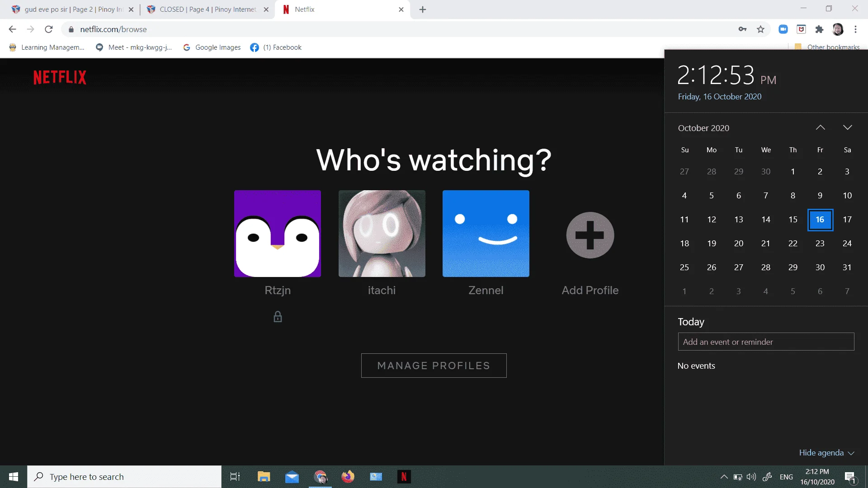This screenshot has width=868, height=488.
Task: Select today's date 16 in calendar
Action: pyautogui.click(x=820, y=220)
